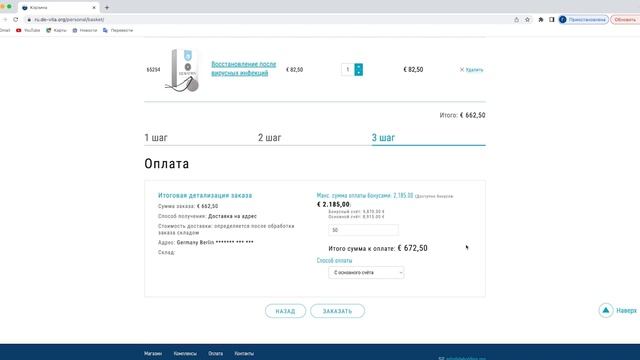Switch to the 2 шаг tab

(269, 138)
